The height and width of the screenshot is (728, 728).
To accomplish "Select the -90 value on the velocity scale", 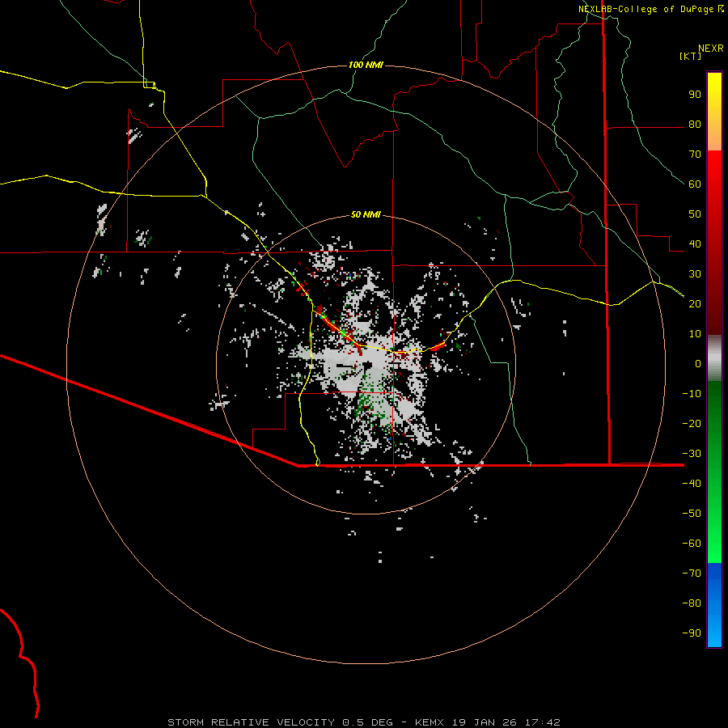I will point(692,633).
